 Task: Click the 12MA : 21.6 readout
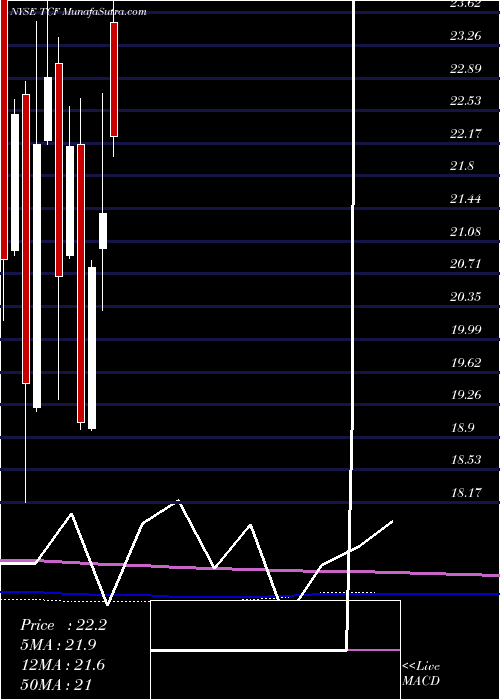tap(62, 665)
